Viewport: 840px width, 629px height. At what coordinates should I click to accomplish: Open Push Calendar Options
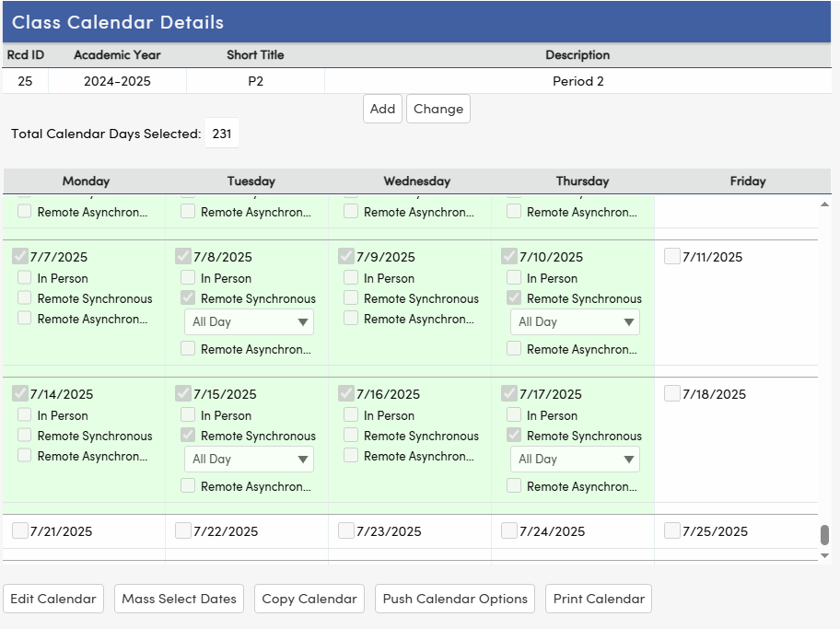point(455,599)
